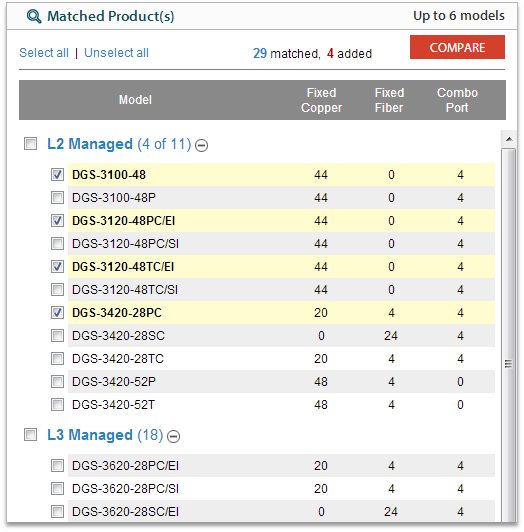
Task: Select the DGS-3420-52T model name
Action: tap(113, 404)
